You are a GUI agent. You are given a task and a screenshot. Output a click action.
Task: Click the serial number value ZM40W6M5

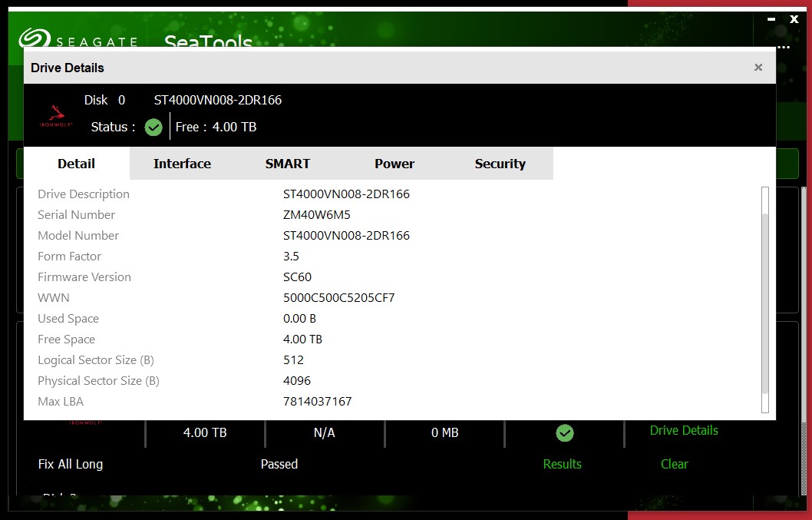tap(317, 215)
